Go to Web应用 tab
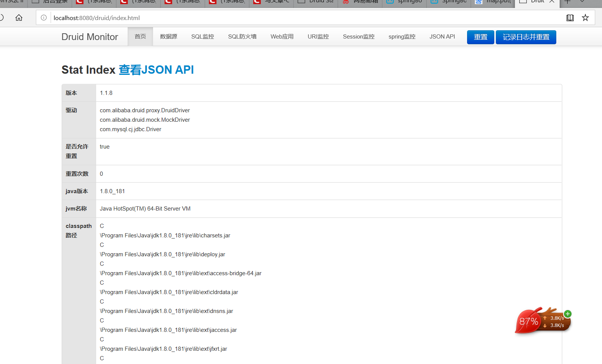 pos(282,37)
